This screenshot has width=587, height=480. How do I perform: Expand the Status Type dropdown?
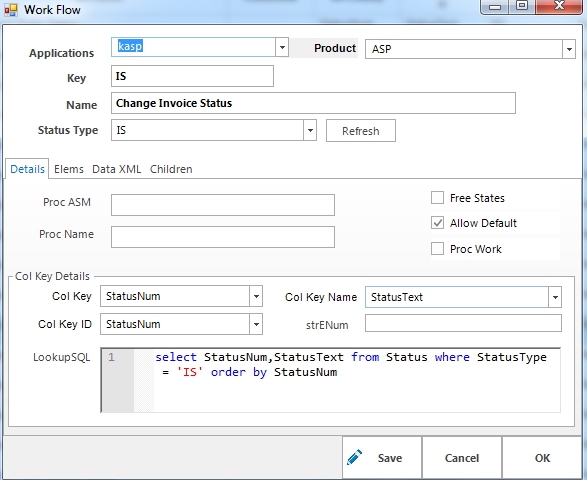(x=310, y=130)
